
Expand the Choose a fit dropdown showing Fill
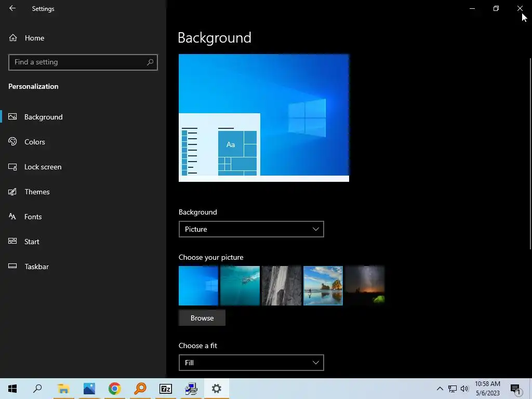tap(251, 363)
